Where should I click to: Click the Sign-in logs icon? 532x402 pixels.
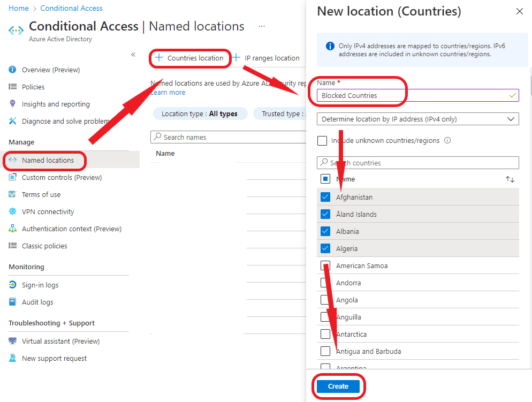click(12, 285)
